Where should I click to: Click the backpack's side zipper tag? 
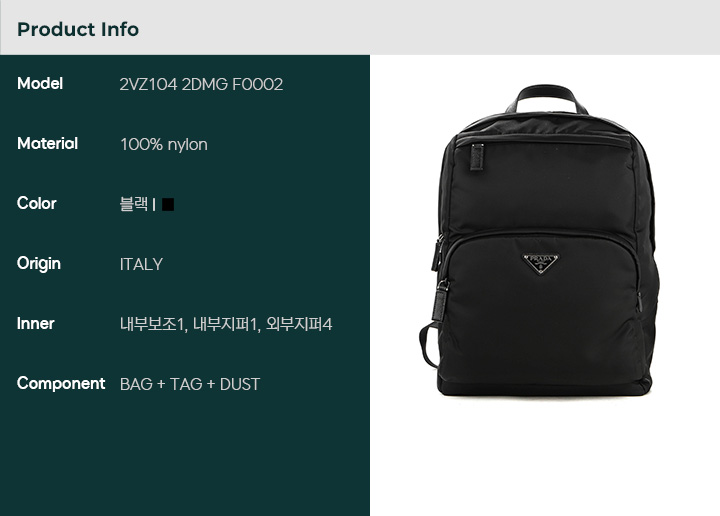pyautogui.click(x=440, y=301)
